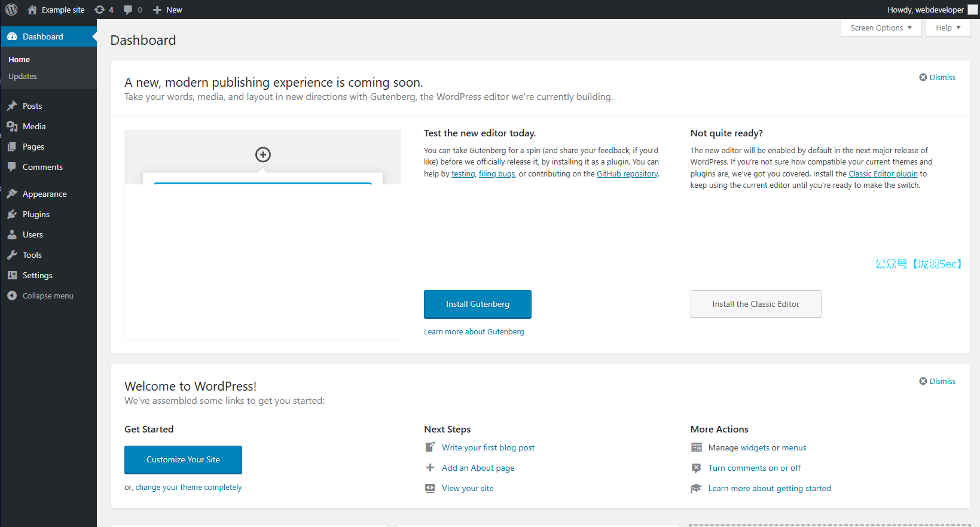Viewport: 980px width, 527px height.
Task: Select Updates in the Dashboard submenu
Action: [23, 76]
